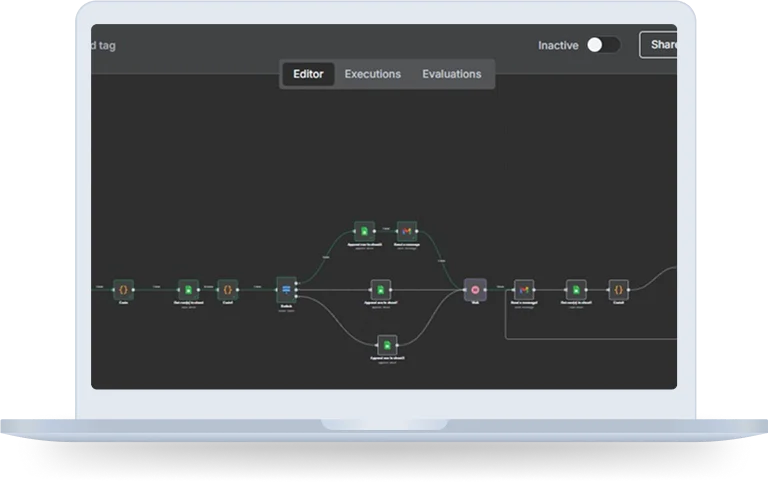Select the top branch Google Sheets append node
This screenshot has height=484, width=768.
364,232
